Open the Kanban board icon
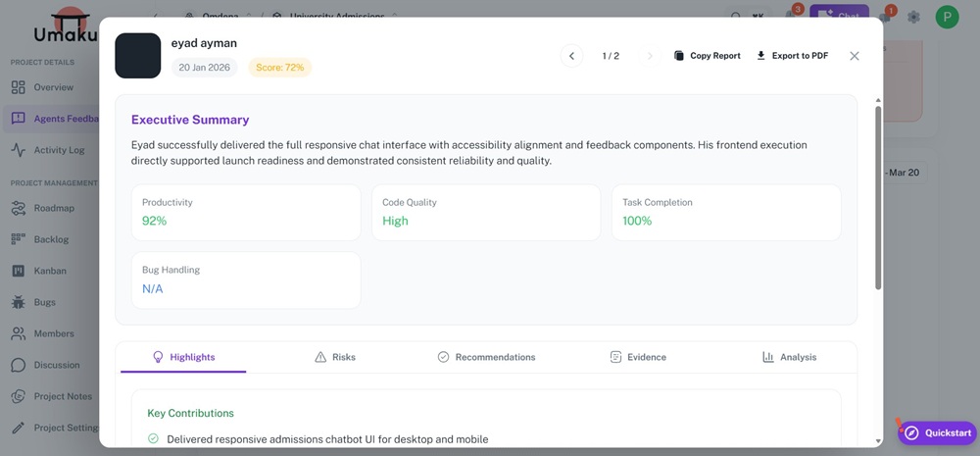The image size is (980, 456). click(x=18, y=271)
